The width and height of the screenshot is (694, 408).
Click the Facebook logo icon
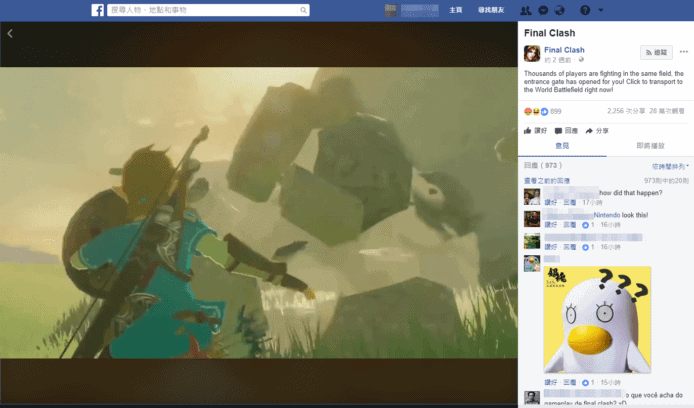pos(98,10)
